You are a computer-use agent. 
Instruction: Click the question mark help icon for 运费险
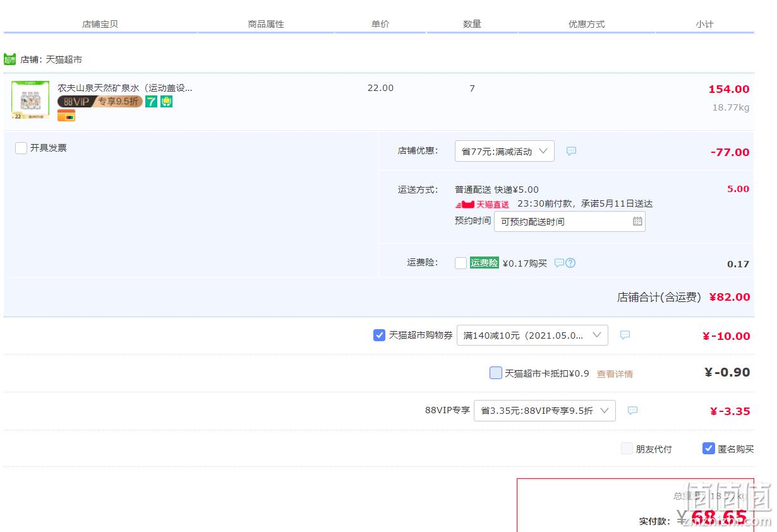(x=570, y=263)
